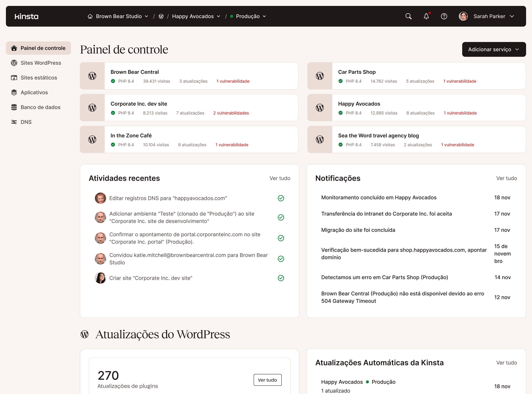Click the green check on DNS editing activity

click(x=281, y=198)
